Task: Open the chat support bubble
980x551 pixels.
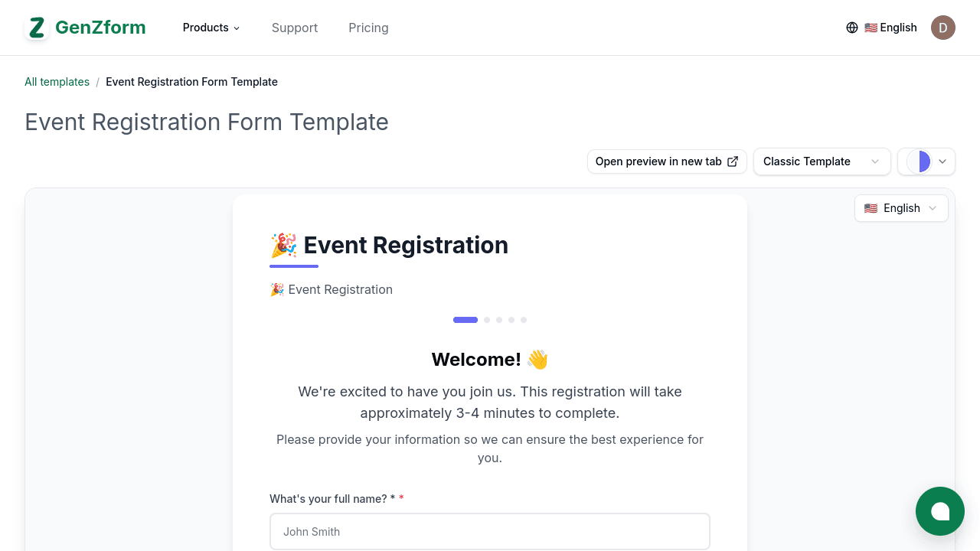Action: tap(940, 511)
